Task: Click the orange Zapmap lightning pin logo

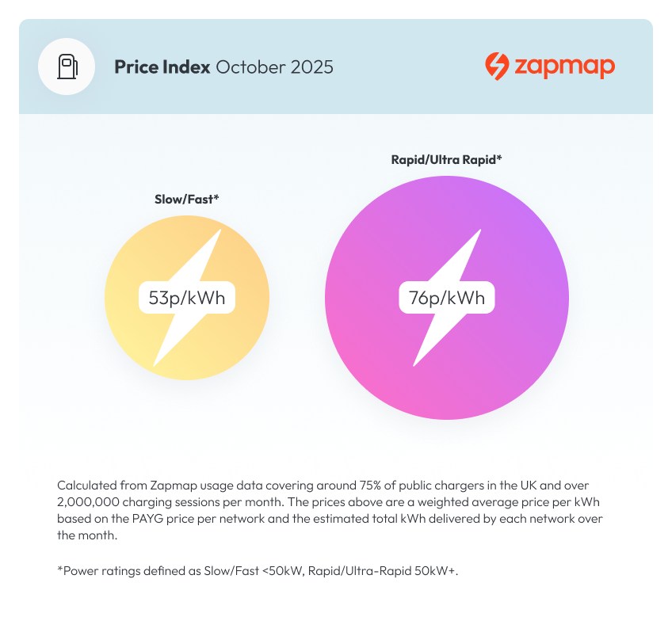Action: coord(497,67)
